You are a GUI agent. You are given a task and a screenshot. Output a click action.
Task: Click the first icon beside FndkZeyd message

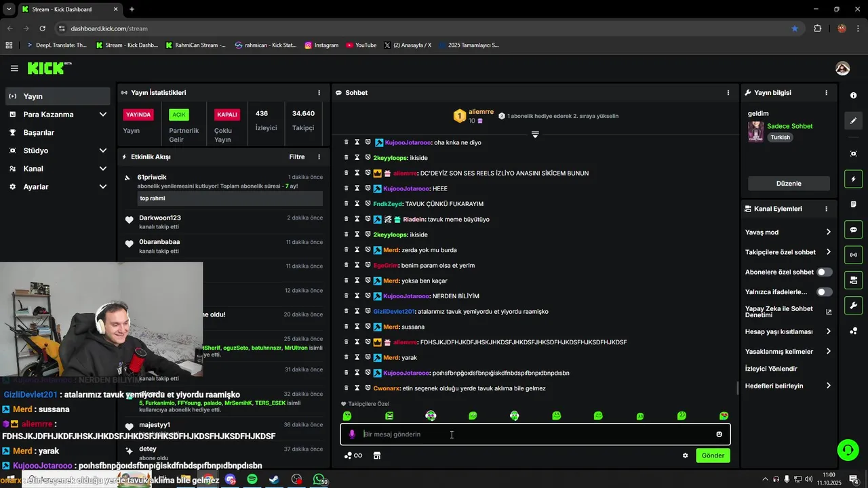point(346,204)
